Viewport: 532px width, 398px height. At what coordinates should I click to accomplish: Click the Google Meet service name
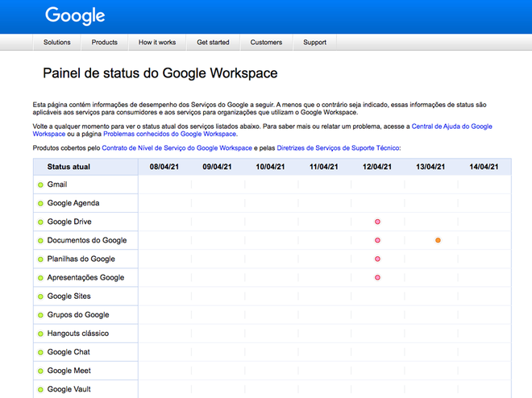click(69, 371)
